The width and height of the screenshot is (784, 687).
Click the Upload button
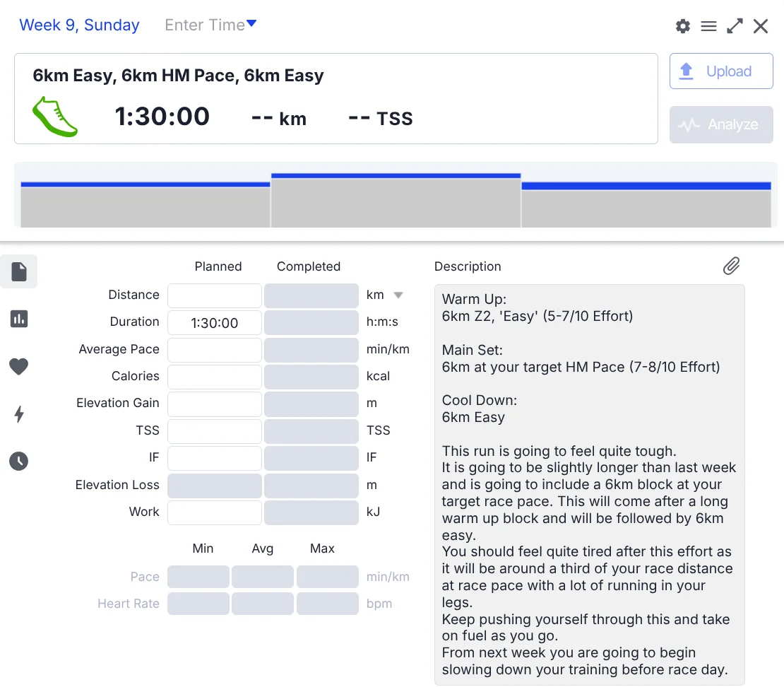pos(721,71)
